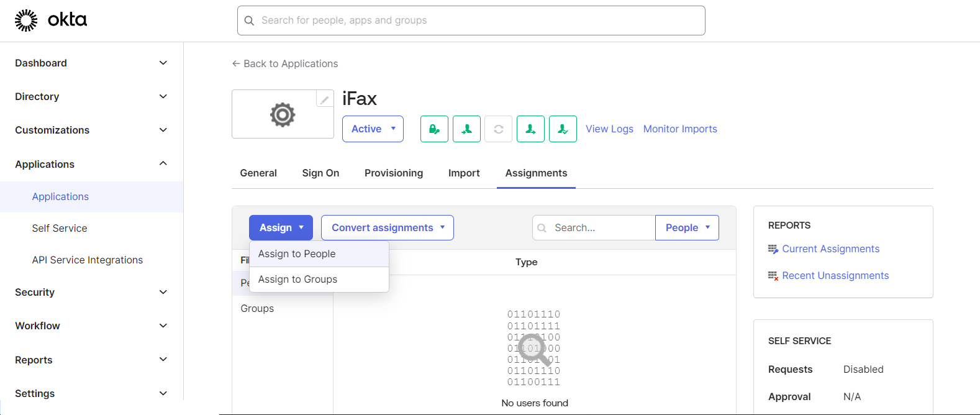This screenshot has width=980, height=415.
Task: Open Recent Unassignments report link
Action: [835, 276]
